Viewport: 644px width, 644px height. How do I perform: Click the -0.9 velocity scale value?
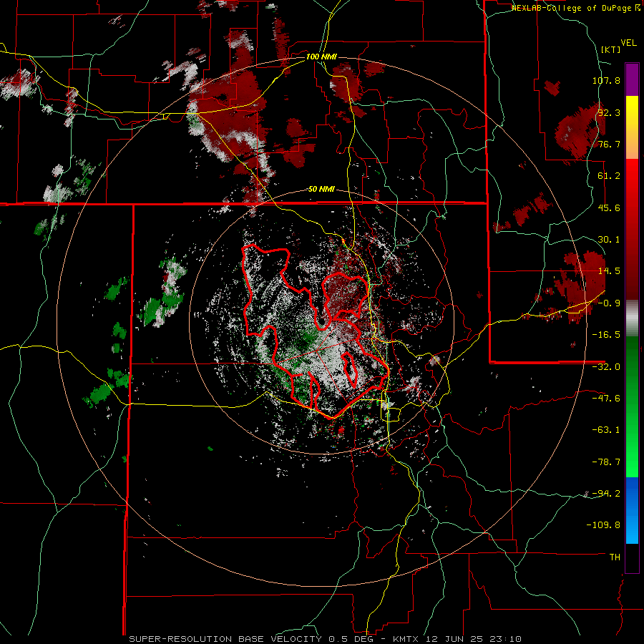[609, 303]
